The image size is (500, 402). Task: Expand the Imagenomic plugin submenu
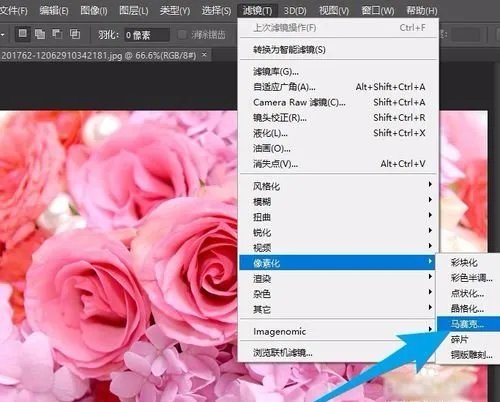tap(338, 331)
